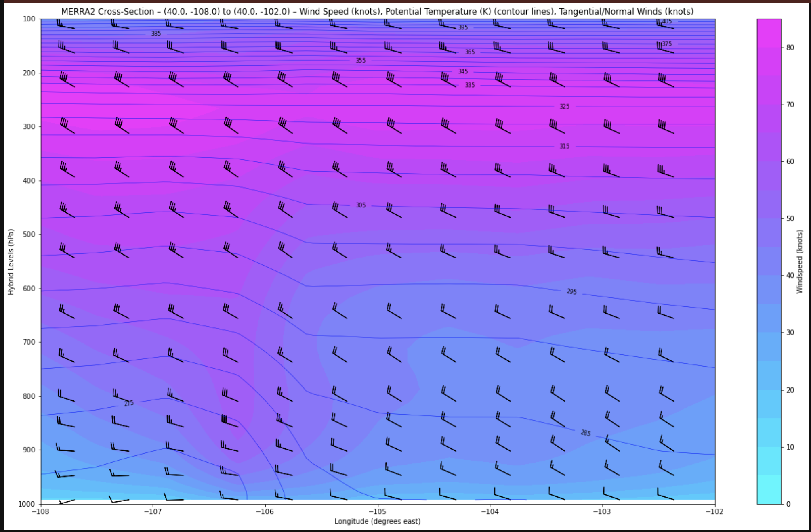Select the colorbar tick value 70
This screenshot has height=532, width=811.
(790, 105)
